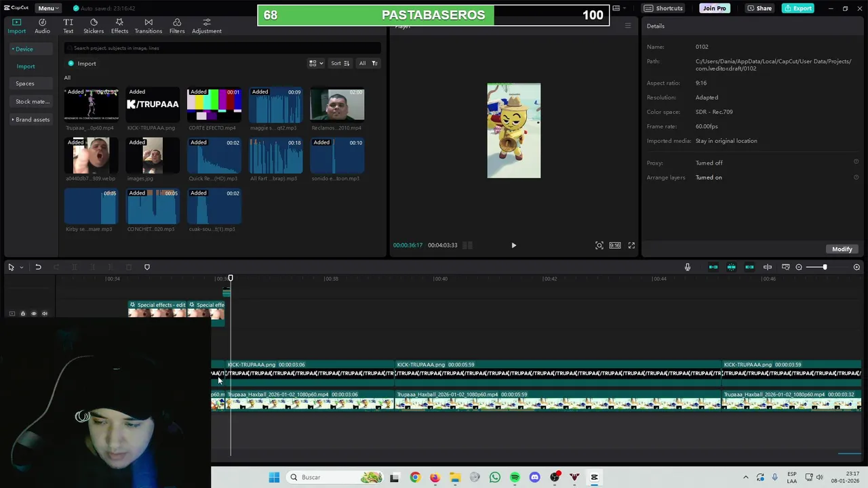
Task: Click the Undo arrow in timeline toolbar
Action: (x=38, y=267)
